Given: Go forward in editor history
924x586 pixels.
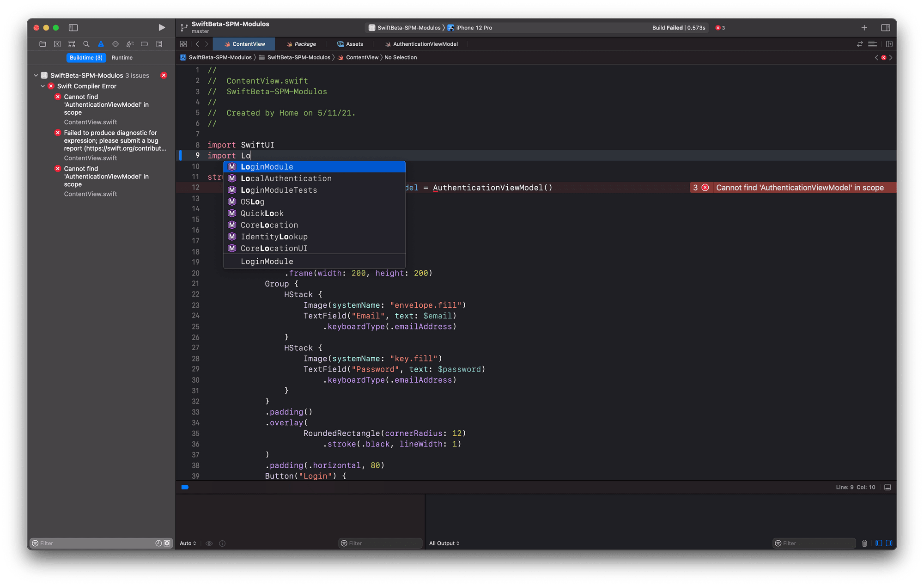Looking at the screenshot, I should [207, 44].
